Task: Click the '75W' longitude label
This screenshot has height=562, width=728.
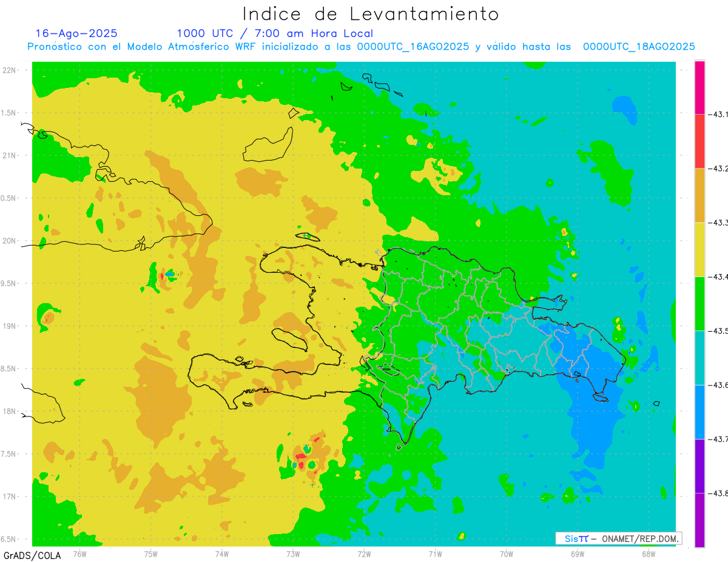Action: [x=151, y=554]
